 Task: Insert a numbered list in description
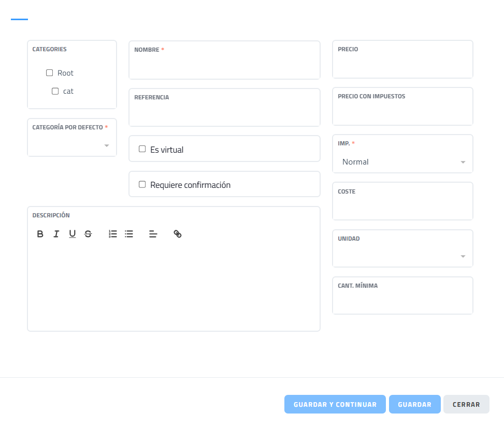pyautogui.click(x=113, y=234)
